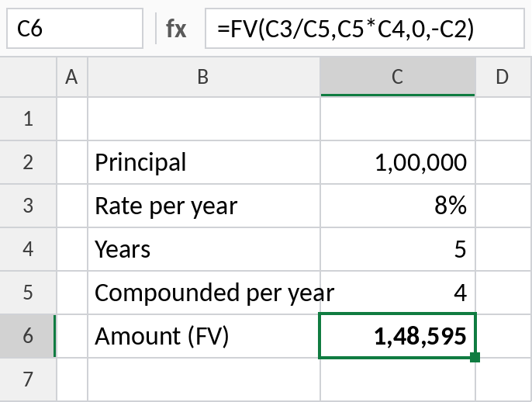Click the 'Principal' label cell
The image size is (532, 402).
click(x=203, y=162)
